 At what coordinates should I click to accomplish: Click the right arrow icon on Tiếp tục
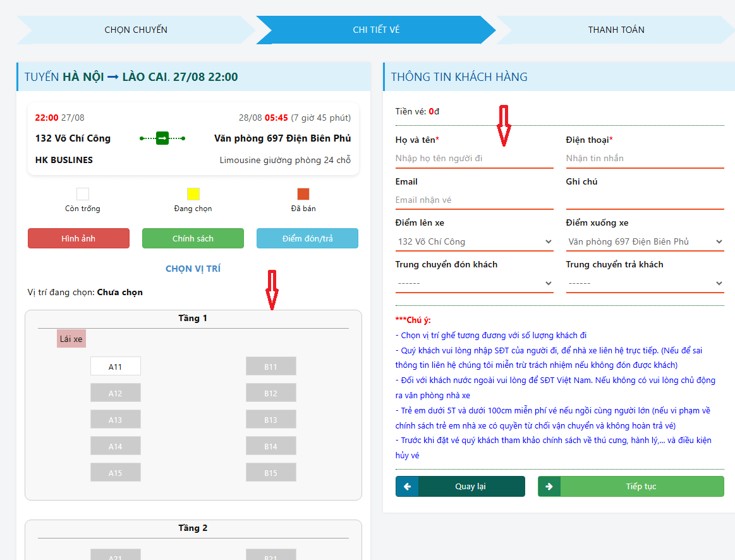pyautogui.click(x=549, y=487)
